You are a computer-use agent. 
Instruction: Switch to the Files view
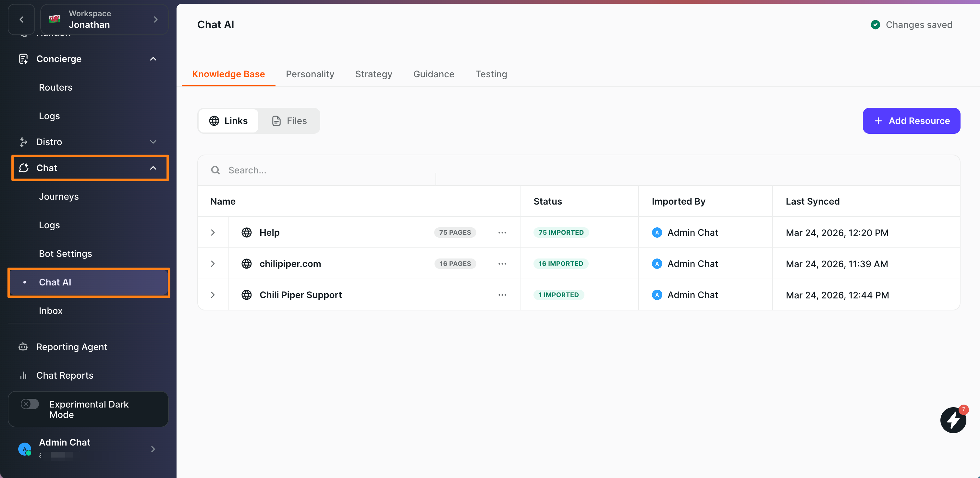(289, 121)
